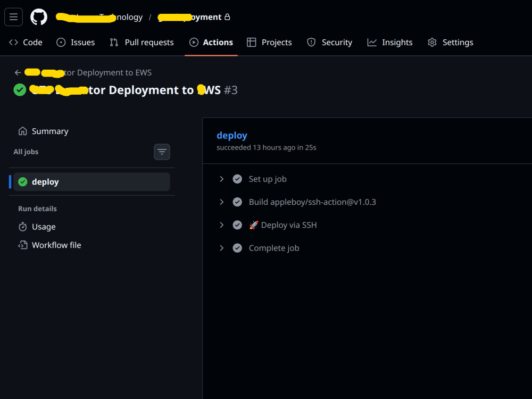The height and width of the screenshot is (399, 532).
Task: Open the Projects tab
Action: click(x=269, y=43)
